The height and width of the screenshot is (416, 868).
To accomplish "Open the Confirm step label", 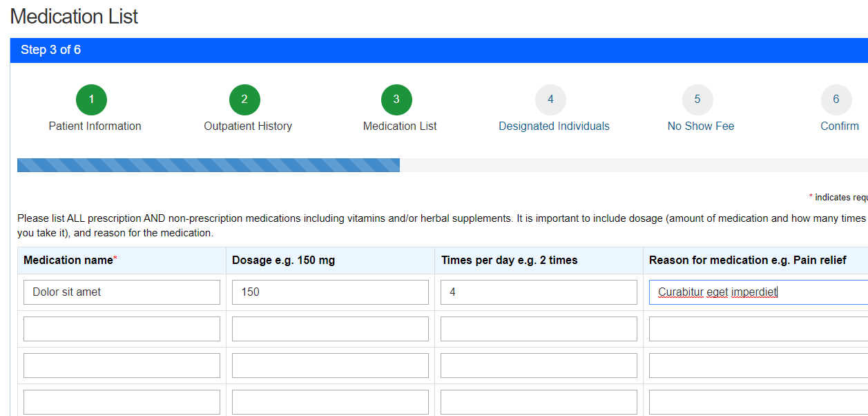I will pos(840,126).
